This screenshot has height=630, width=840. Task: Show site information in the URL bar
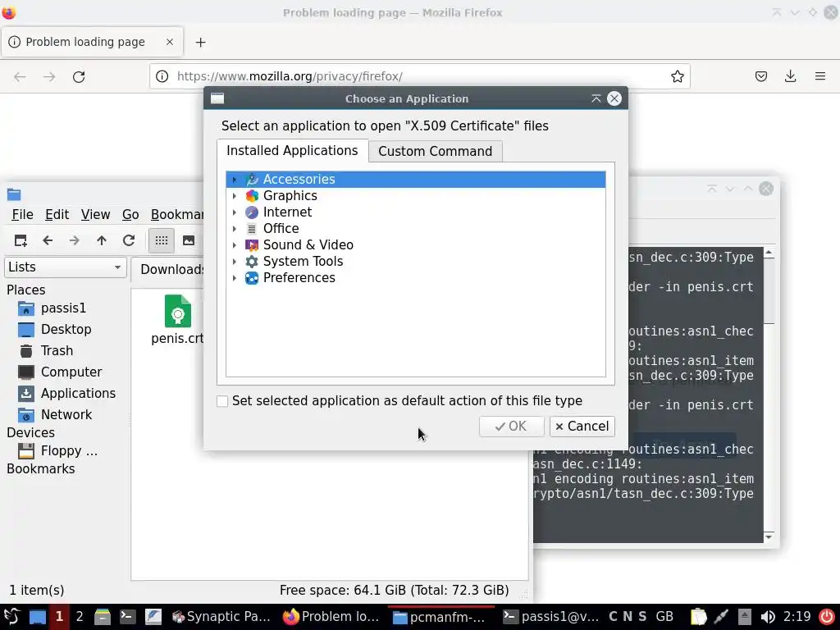pos(162,76)
